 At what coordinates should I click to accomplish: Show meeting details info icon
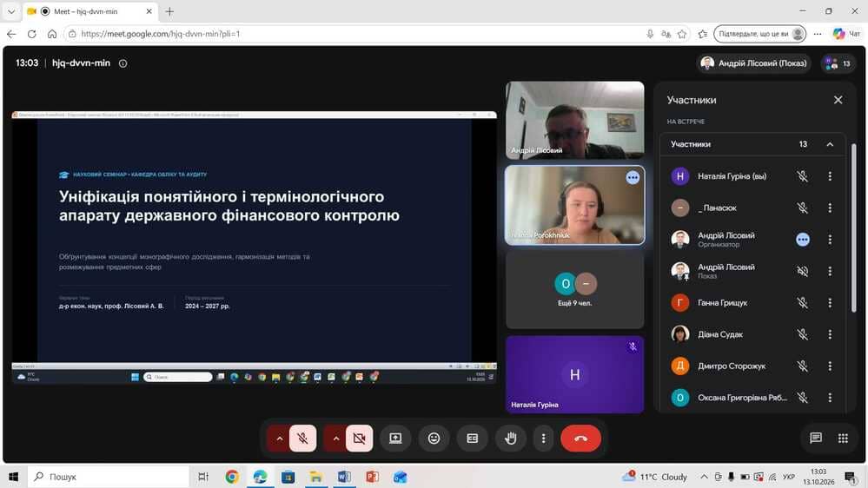(x=123, y=63)
